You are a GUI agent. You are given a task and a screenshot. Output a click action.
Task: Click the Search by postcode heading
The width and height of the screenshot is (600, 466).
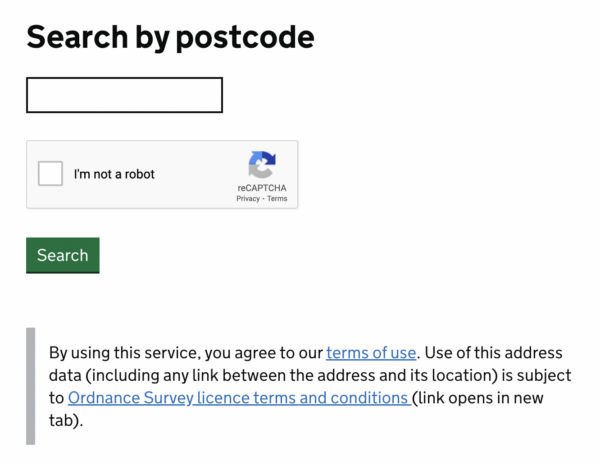170,37
